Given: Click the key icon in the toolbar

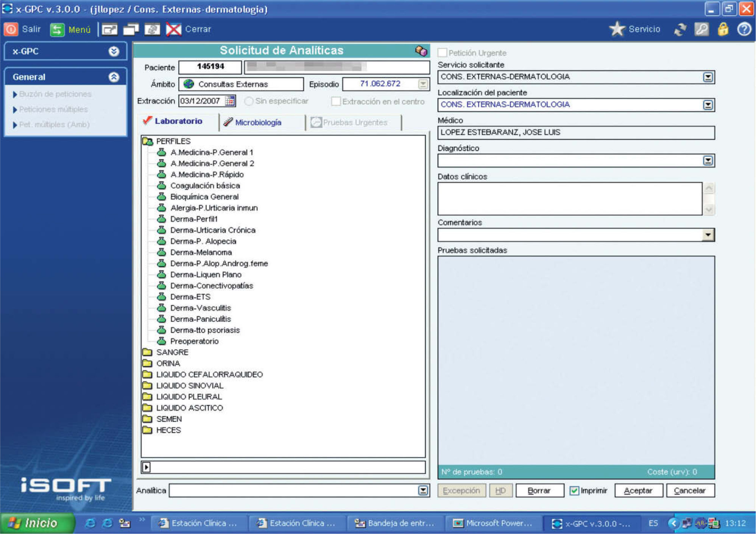Looking at the screenshot, I should click(701, 29).
